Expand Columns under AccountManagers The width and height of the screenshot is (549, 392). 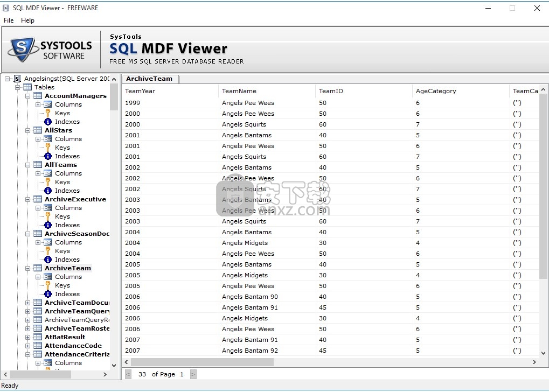[x=38, y=104]
